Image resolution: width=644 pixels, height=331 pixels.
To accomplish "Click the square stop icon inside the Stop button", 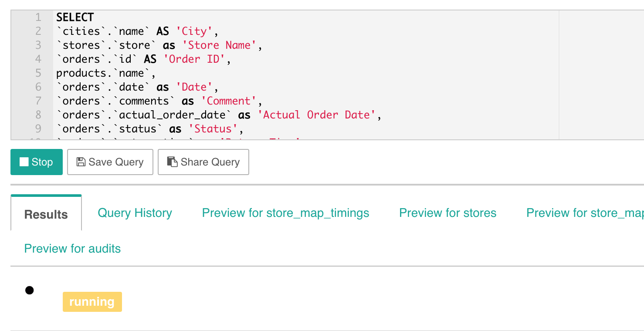I will (24, 162).
